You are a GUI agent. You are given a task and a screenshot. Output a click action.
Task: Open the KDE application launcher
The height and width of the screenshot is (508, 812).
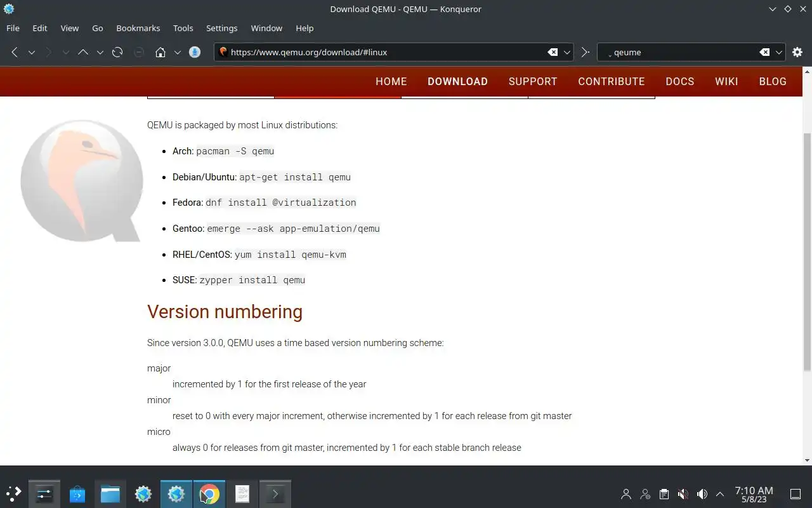(x=13, y=493)
